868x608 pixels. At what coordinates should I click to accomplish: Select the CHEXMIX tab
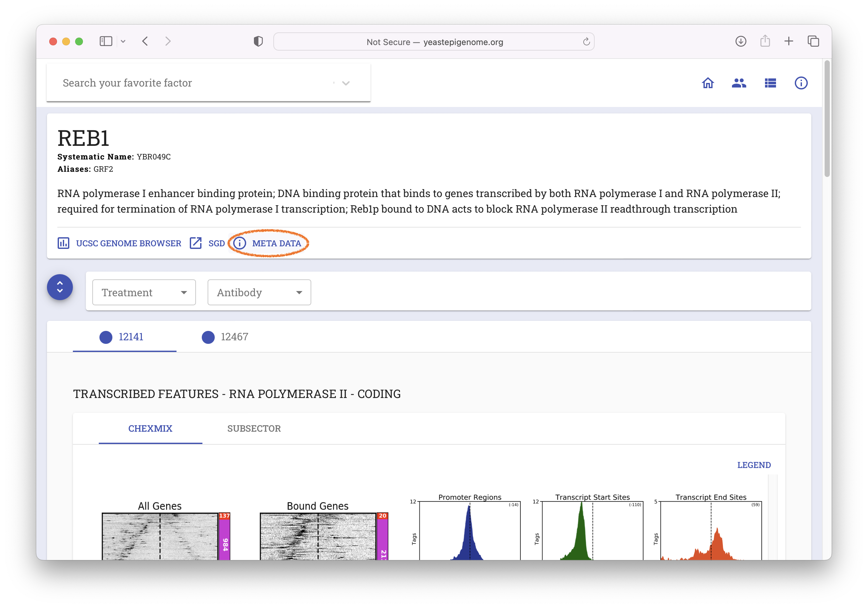point(150,428)
